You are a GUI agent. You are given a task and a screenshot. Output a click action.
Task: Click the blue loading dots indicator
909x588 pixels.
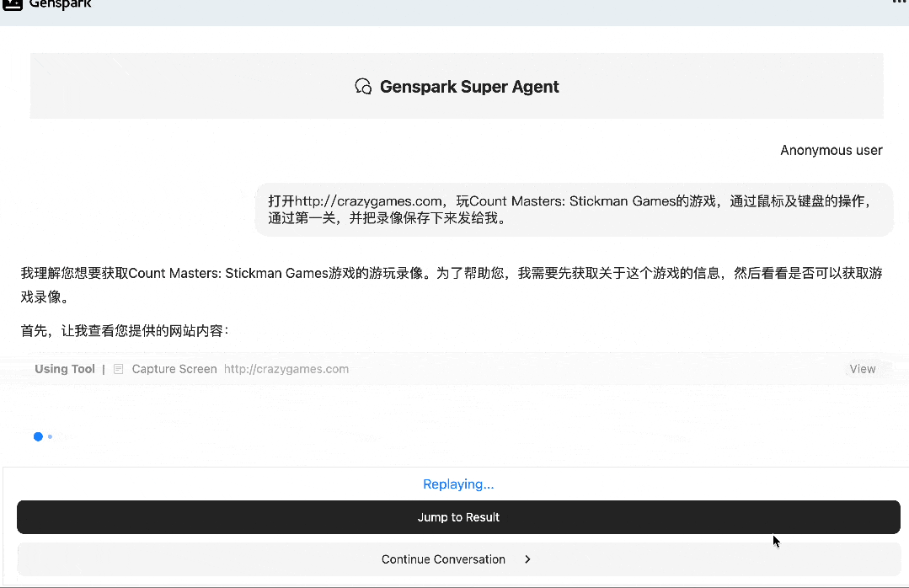coord(43,436)
